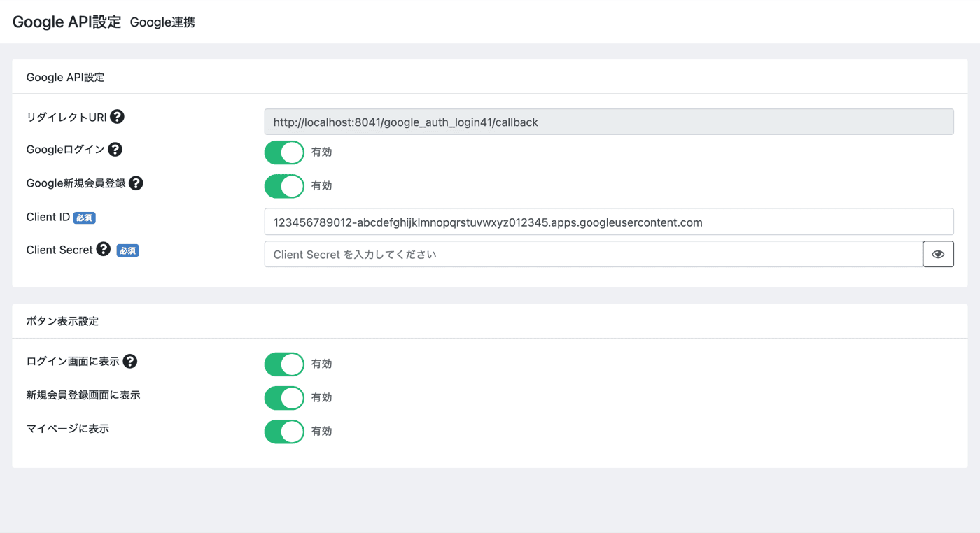Click the リダイレクトURI label
This screenshot has width=980, height=533.
pyautogui.click(x=66, y=117)
